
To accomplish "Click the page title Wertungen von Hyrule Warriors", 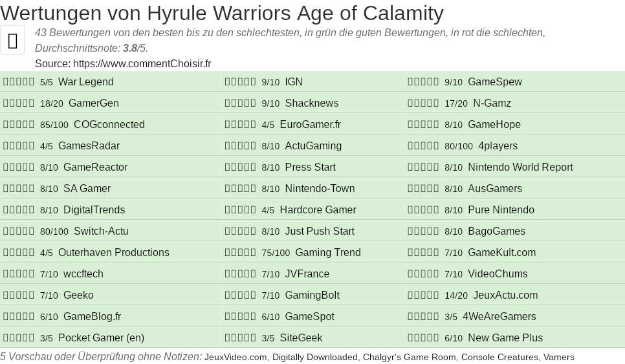I will 222,13.
